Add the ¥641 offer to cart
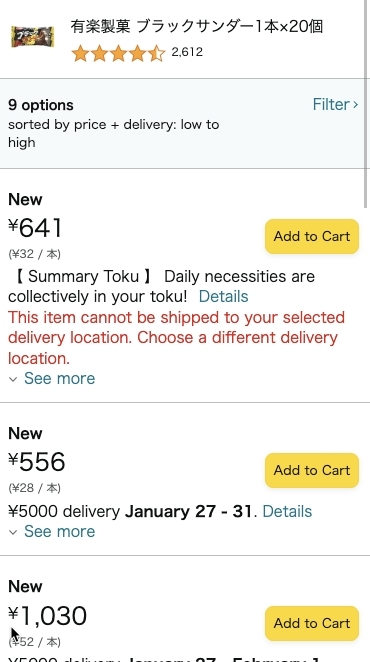 pyautogui.click(x=312, y=236)
